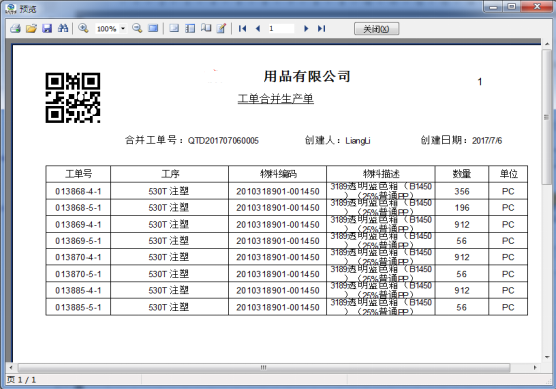Click horizontal scrollbar left arrow
This screenshot has width=556, height=389.
(11, 367)
